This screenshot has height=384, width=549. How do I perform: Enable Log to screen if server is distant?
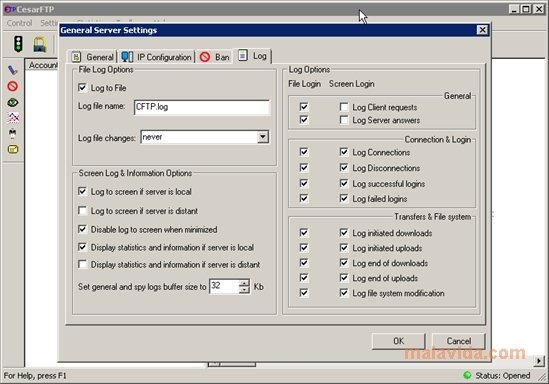pyautogui.click(x=82, y=210)
